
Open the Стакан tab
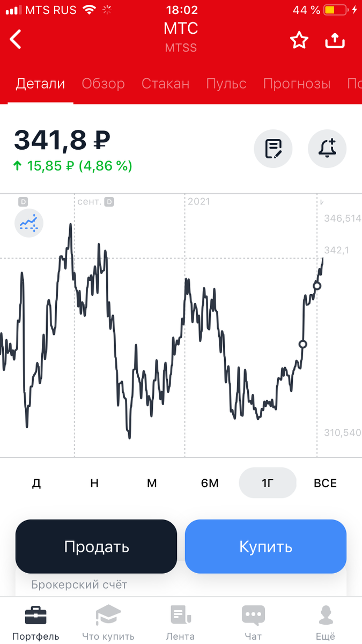point(165,83)
